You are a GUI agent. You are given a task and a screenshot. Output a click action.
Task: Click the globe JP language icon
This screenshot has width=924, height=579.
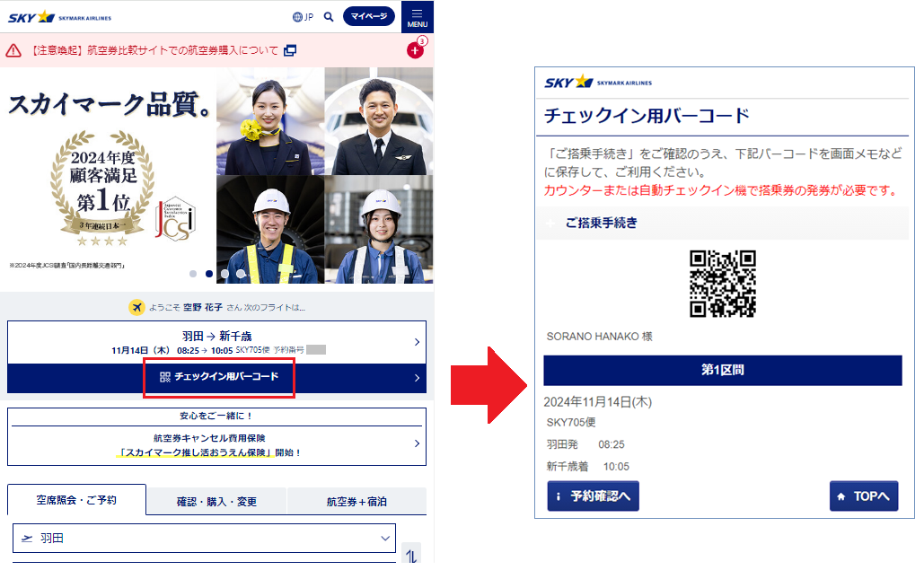tap(303, 17)
